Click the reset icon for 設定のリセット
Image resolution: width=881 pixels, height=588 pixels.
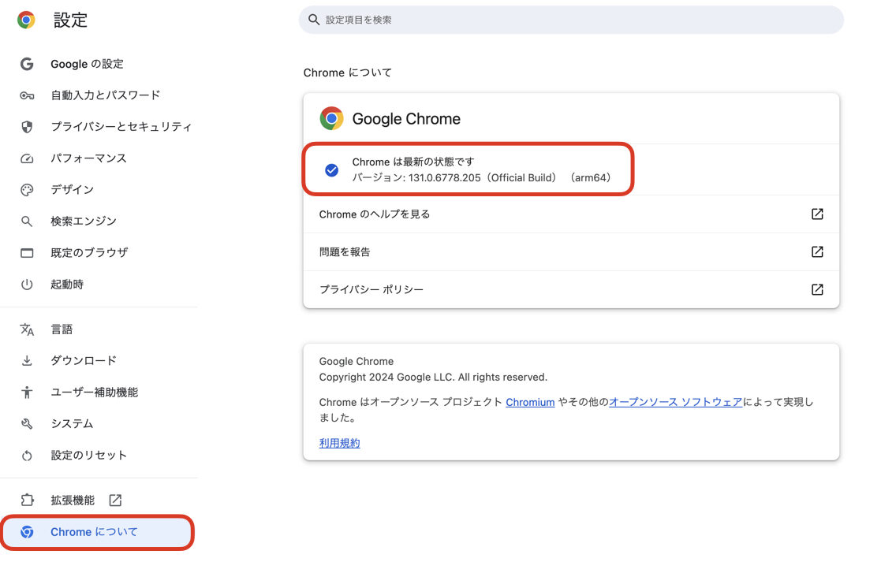[26, 456]
